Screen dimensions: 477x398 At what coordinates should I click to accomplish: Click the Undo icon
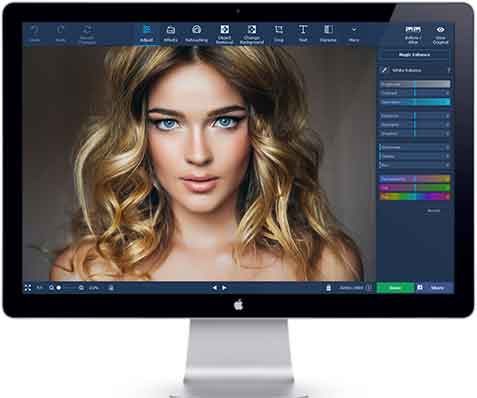point(35,34)
